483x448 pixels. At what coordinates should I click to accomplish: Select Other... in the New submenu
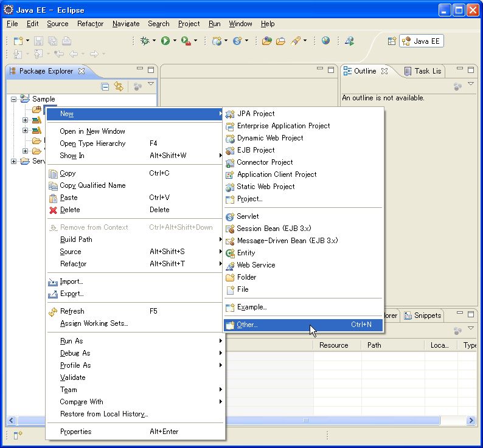coord(247,325)
